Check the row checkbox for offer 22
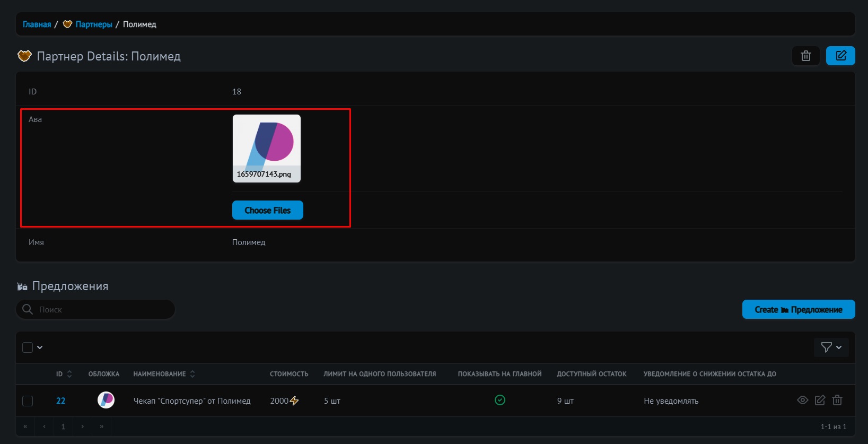 [x=28, y=401]
